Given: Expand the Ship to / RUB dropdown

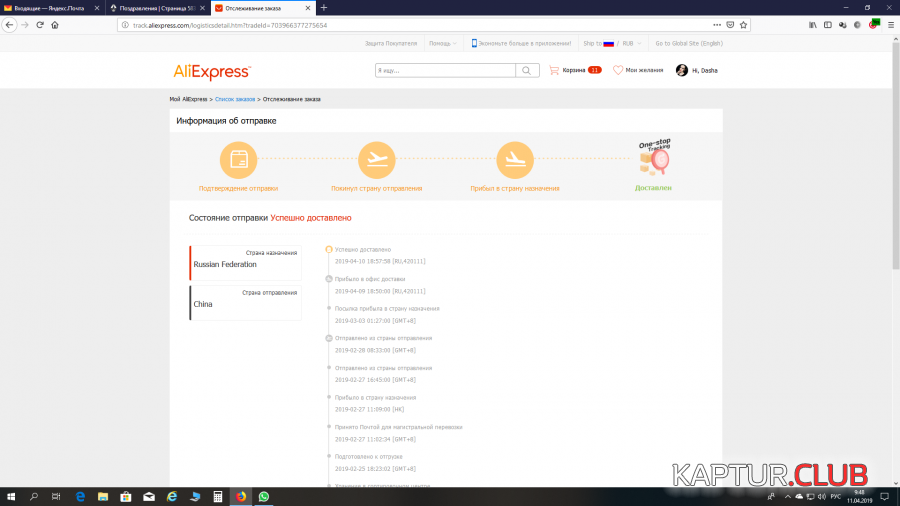Looking at the screenshot, I should pyautogui.click(x=612, y=43).
